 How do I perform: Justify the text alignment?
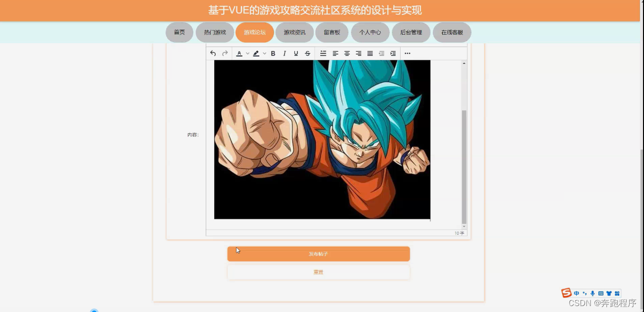click(370, 53)
